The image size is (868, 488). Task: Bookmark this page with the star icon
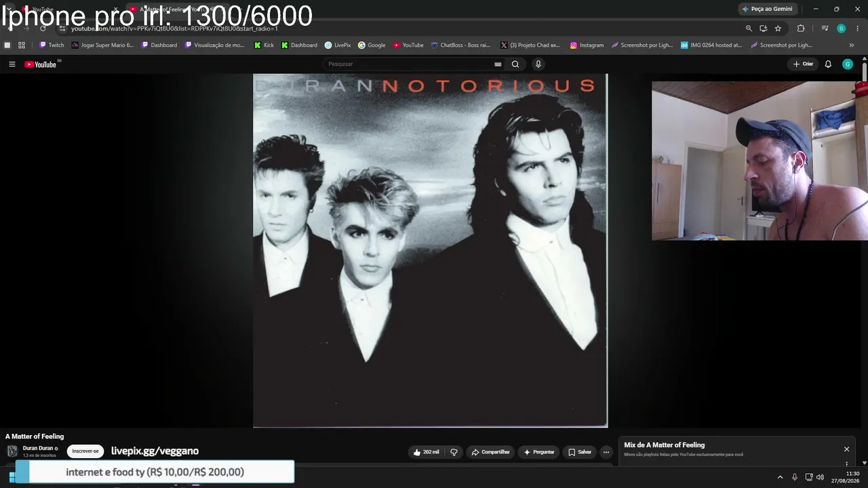(778, 28)
